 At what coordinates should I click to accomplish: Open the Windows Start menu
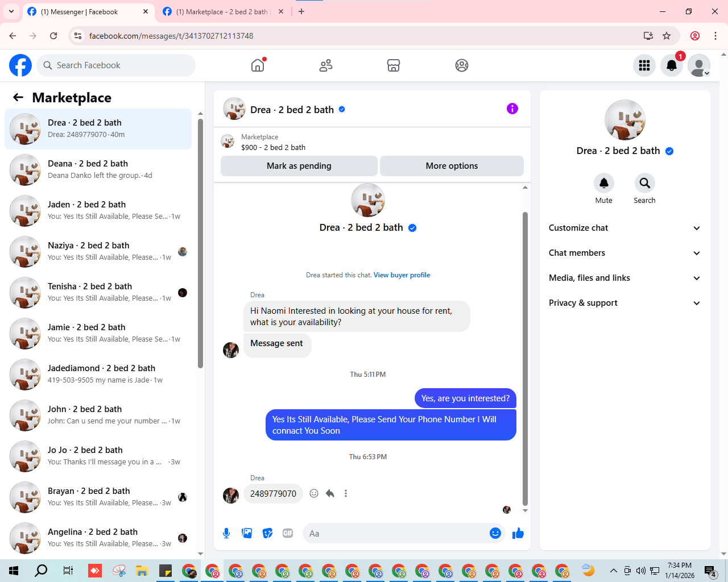point(14,571)
